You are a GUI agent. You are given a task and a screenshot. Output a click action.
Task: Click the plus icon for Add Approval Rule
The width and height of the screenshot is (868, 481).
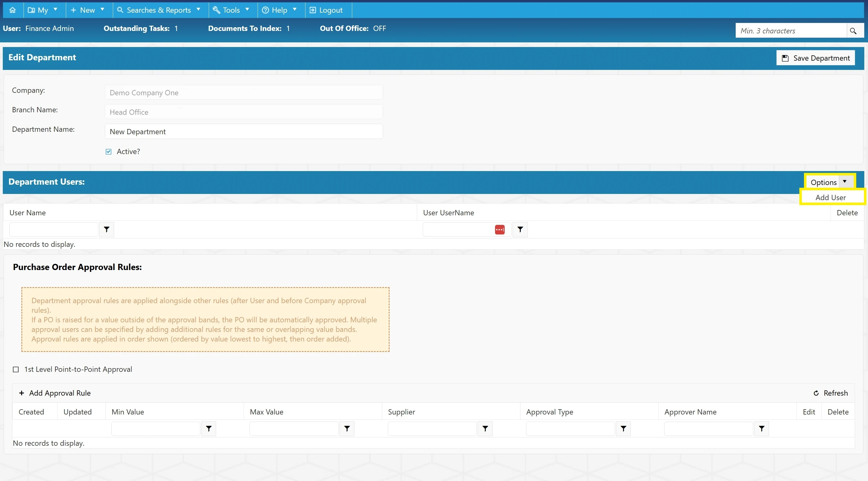tap(22, 393)
